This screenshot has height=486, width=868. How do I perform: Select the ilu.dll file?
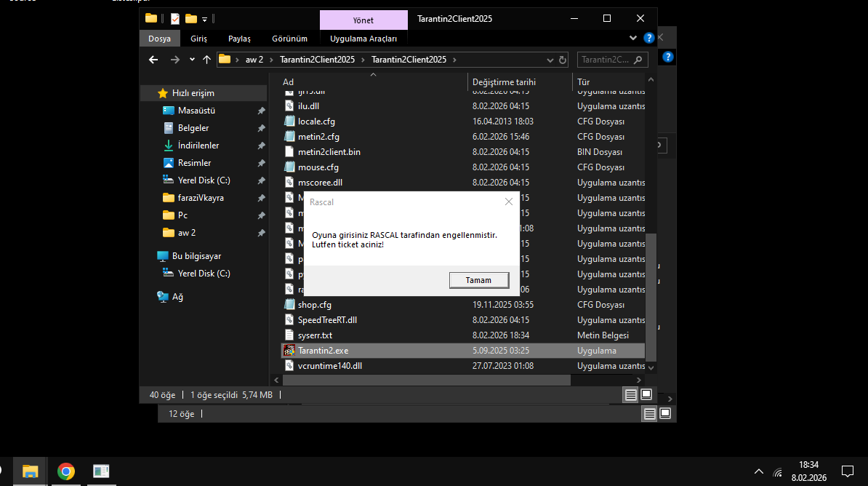click(x=308, y=106)
